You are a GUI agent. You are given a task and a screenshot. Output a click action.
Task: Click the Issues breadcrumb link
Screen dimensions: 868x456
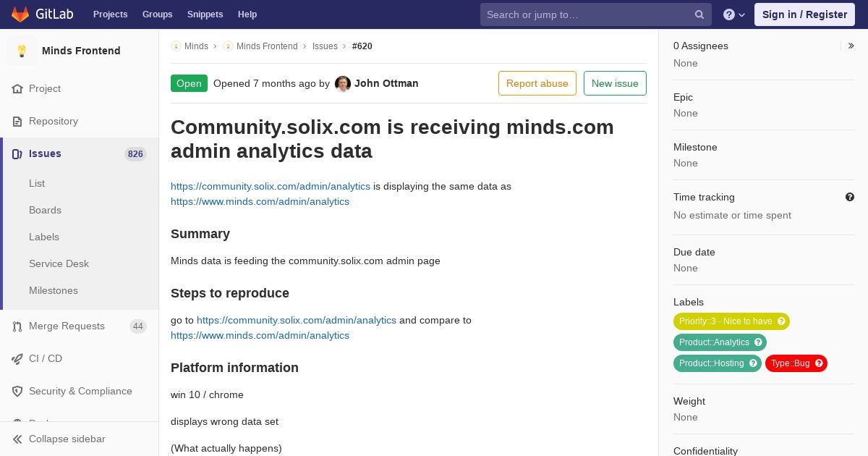325,46
